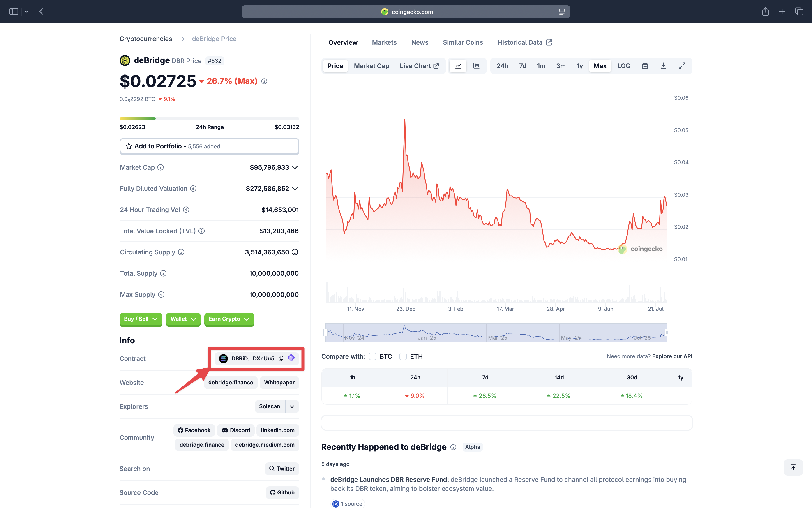Click the 24h Range price progress bar
Viewport: 812px width, 508px height.
pos(209,119)
